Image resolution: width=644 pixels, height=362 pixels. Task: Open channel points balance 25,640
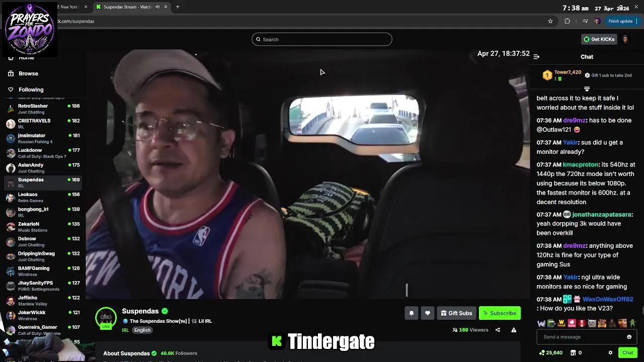click(x=551, y=353)
